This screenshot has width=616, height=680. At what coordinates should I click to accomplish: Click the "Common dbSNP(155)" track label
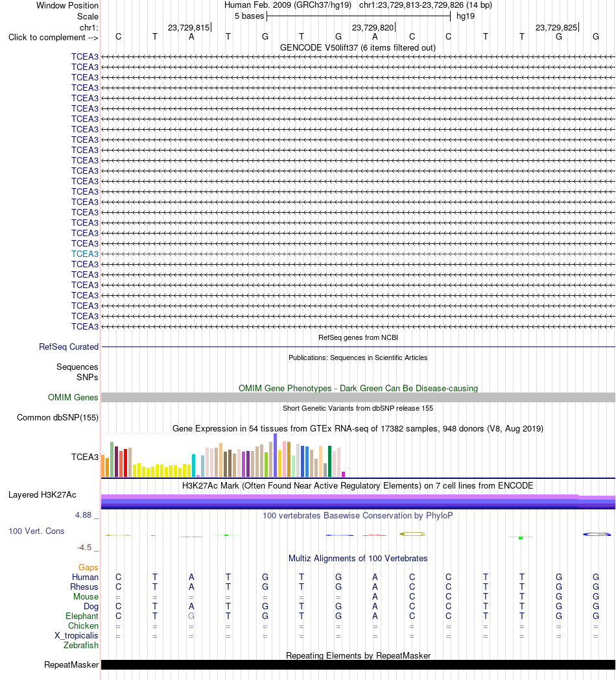coord(58,418)
